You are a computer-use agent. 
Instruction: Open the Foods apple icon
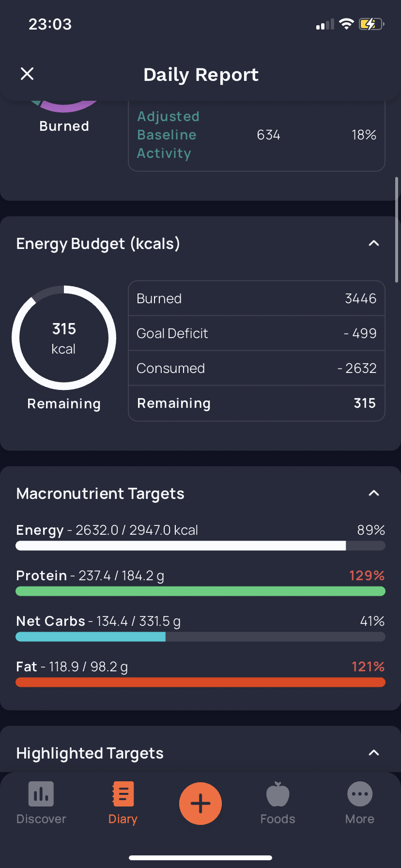[x=278, y=794]
